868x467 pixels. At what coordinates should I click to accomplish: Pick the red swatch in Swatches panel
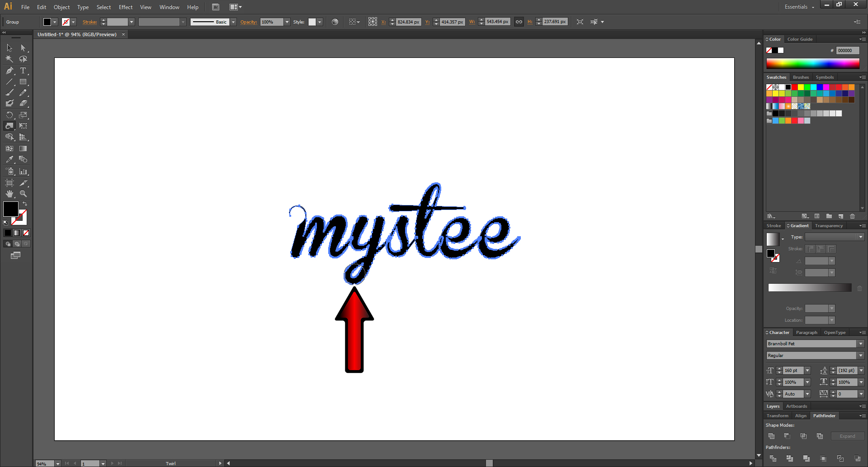tap(794, 87)
